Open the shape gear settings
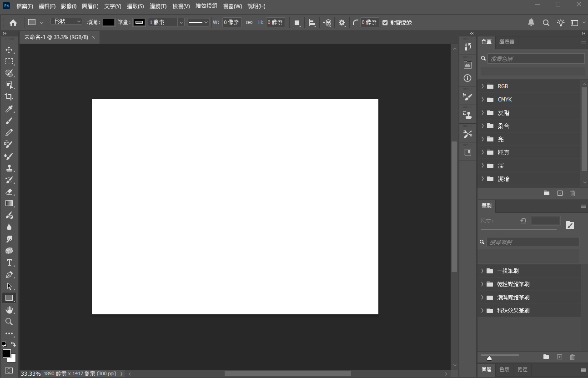Image resolution: width=588 pixels, height=378 pixels. click(342, 22)
